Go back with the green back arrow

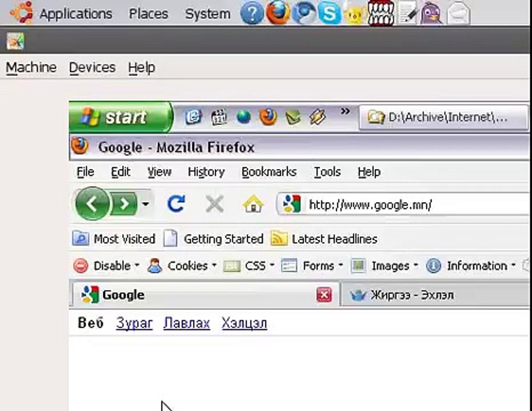click(x=92, y=204)
